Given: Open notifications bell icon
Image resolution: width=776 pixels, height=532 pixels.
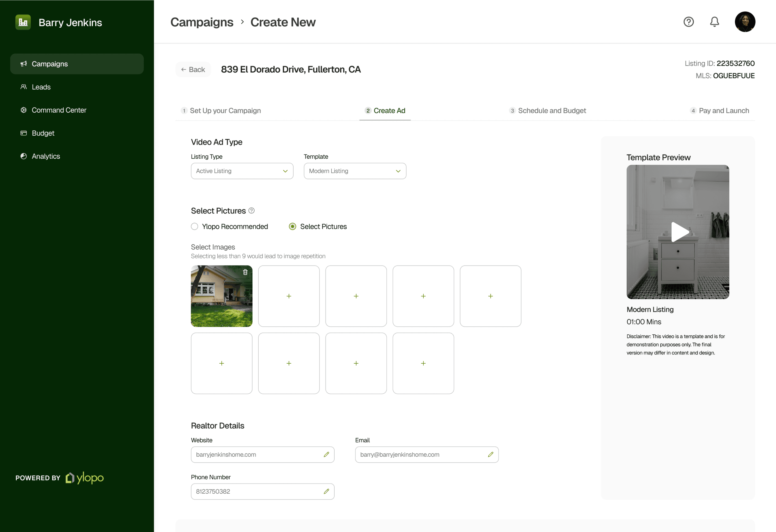Looking at the screenshot, I should (x=714, y=22).
